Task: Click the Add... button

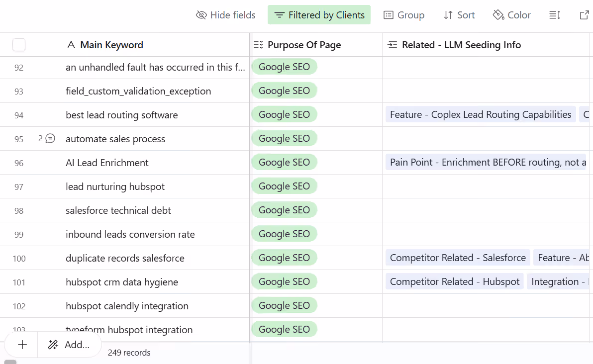Action: 69,345
